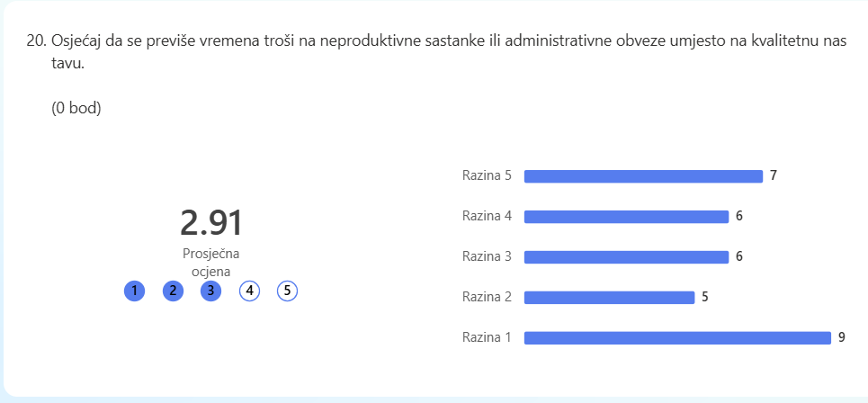Viewport: 868px width, 403px height.
Task: Click the count 9 beside Razina 1
Action: coord(841,337)
